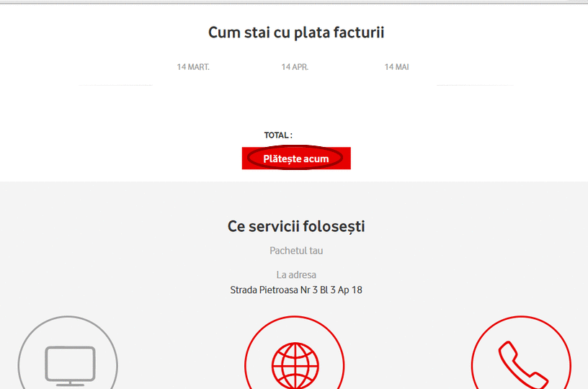Click the red telephone service icon
588x389 pixels.
pos(521,364)
